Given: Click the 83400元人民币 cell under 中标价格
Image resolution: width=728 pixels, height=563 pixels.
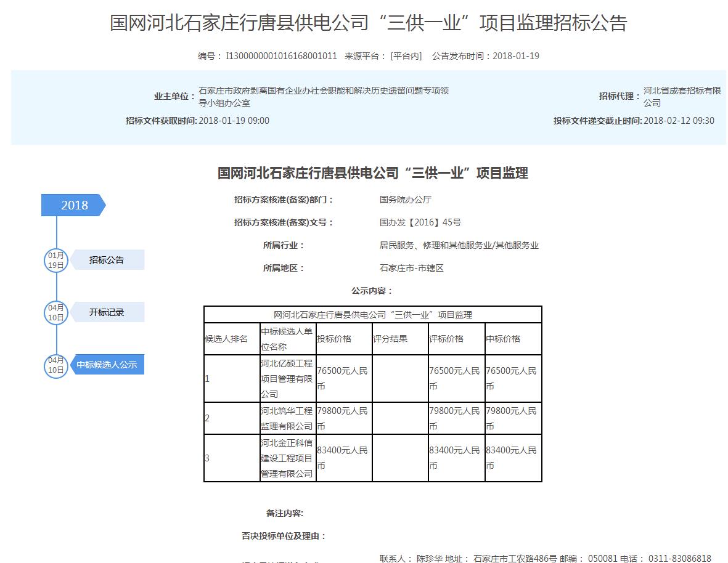Looking at the screenshot, I should pos(513,458).
